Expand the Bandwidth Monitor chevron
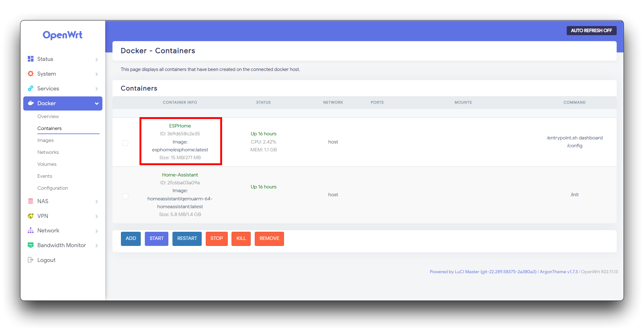 (x=97, y=246)
